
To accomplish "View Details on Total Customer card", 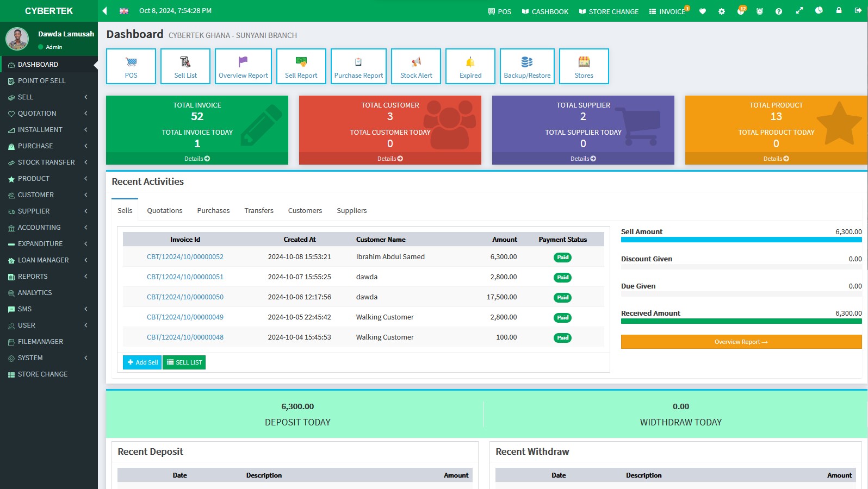I will pos(390,159).
